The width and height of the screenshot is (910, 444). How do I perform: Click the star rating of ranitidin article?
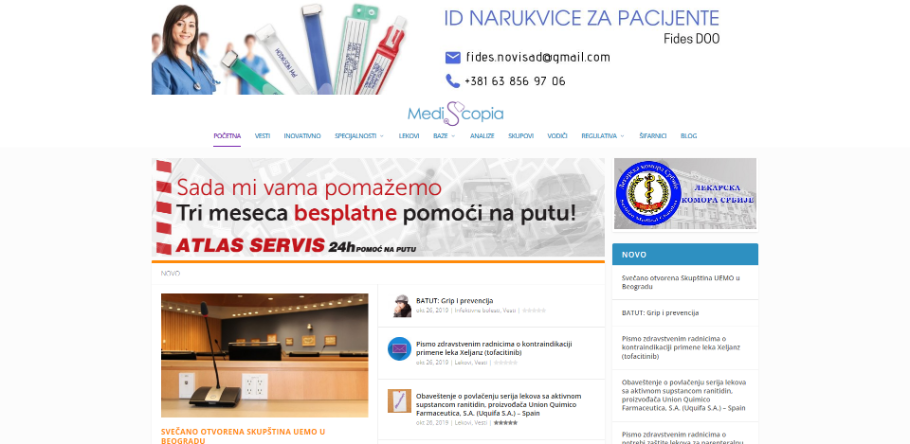coord(505,423)
